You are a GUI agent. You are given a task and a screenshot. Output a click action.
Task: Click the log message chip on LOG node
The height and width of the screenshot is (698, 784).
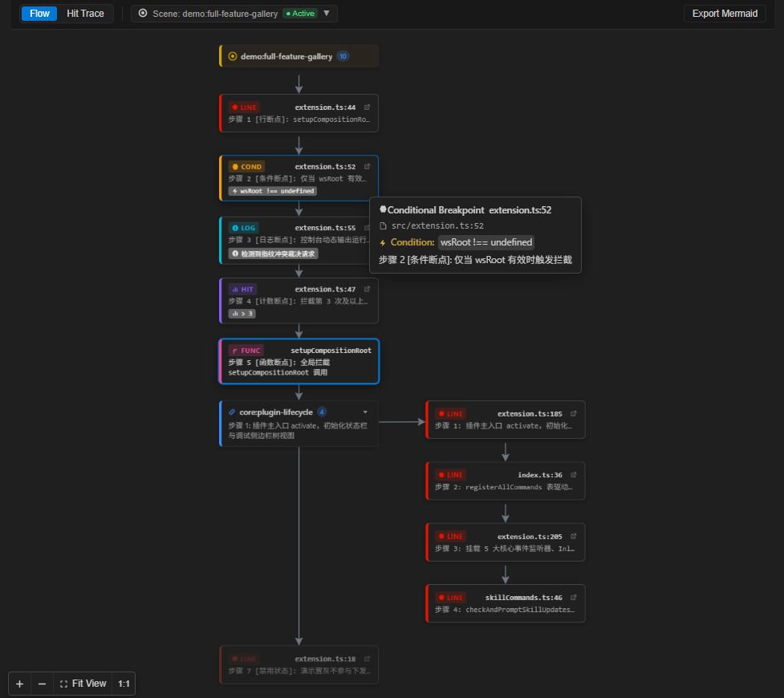coord(273,254)
